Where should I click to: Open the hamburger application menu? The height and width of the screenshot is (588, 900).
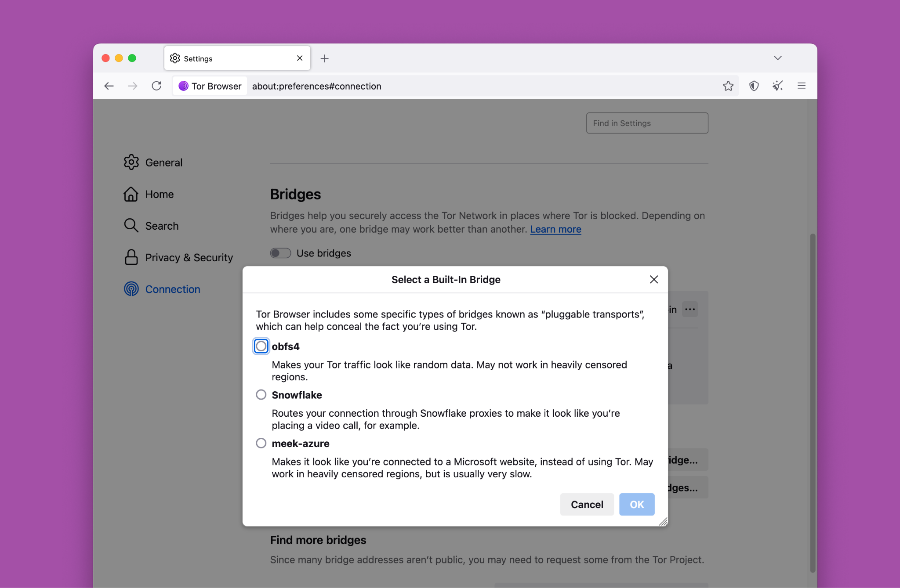801,86
